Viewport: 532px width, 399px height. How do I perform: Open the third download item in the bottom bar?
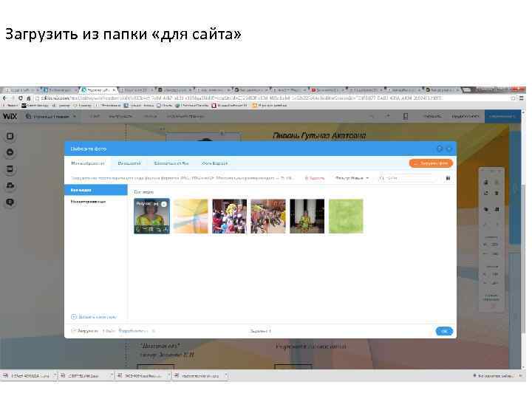point(141,376)
